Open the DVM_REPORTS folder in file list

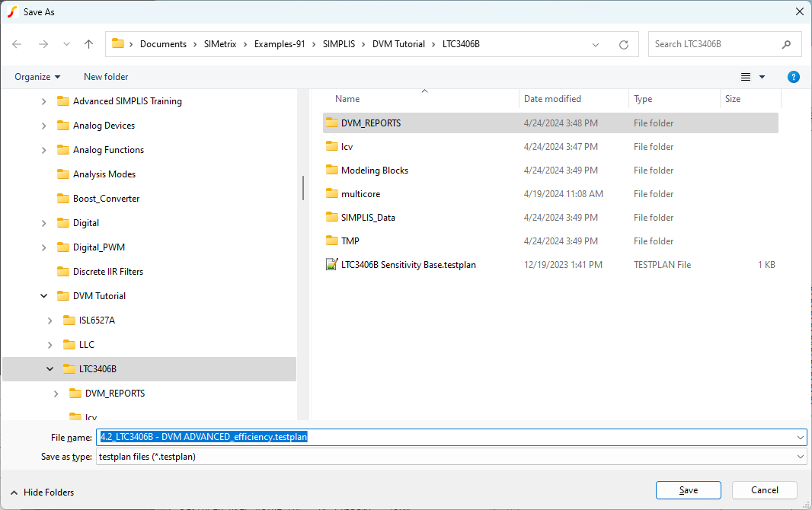(370, 123)
